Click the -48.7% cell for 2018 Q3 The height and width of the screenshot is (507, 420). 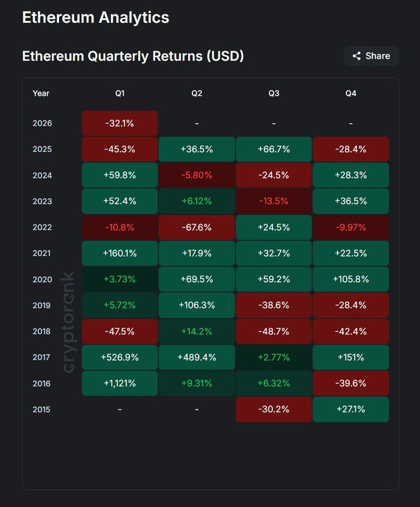click(x=274, y=331)
